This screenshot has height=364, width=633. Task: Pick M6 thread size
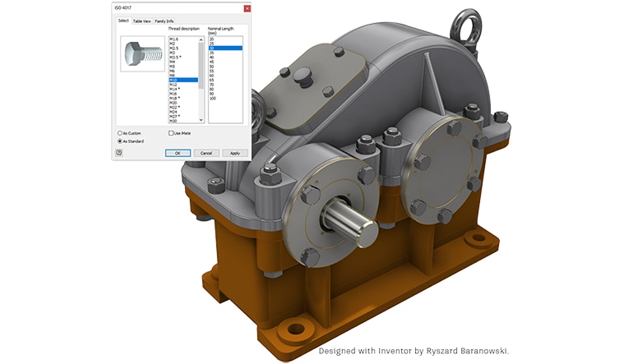click(x=172, y=71)
